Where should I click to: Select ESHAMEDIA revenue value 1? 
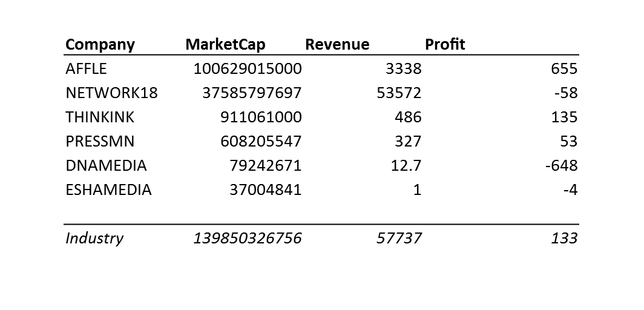tap(417, 190)
